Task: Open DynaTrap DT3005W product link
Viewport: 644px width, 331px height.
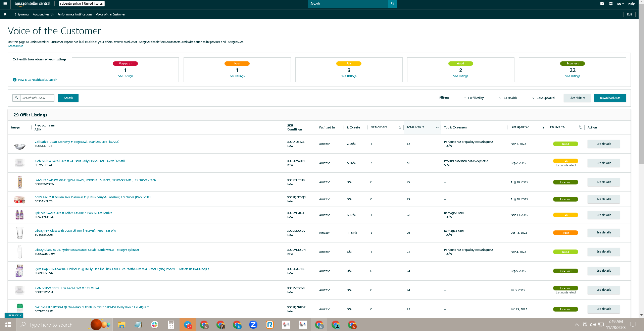Action: pos(121,269)
